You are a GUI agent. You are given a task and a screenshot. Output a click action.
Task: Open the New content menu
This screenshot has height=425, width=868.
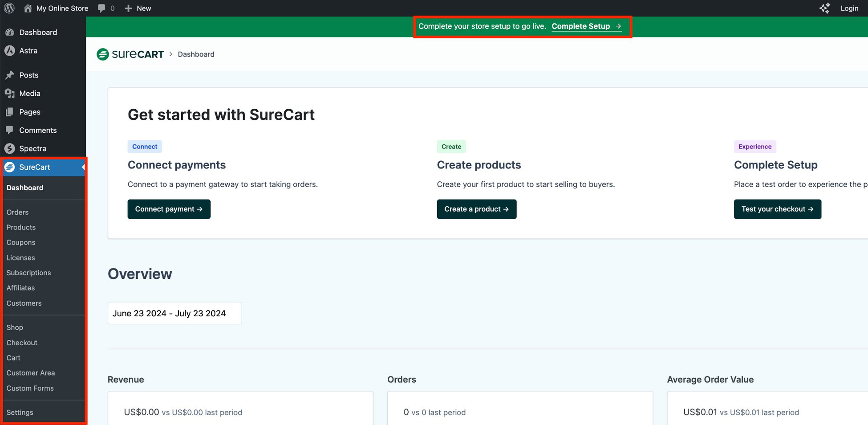tap(144, 8)
